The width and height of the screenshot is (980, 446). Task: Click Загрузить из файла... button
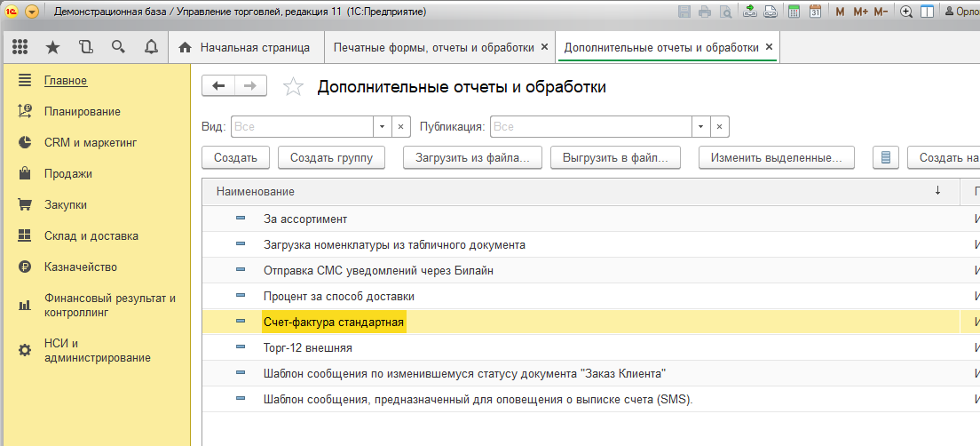tap(472, 157)
